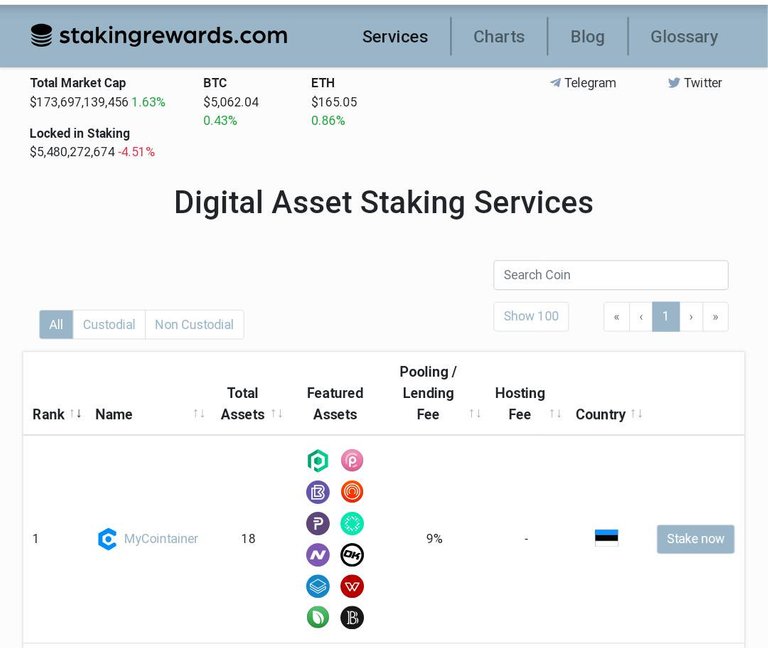Open the MyCointainer name link

coord(161,539)
